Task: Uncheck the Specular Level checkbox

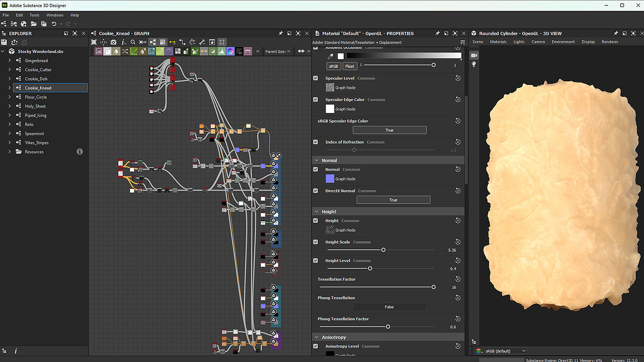Action: [316, 78]
